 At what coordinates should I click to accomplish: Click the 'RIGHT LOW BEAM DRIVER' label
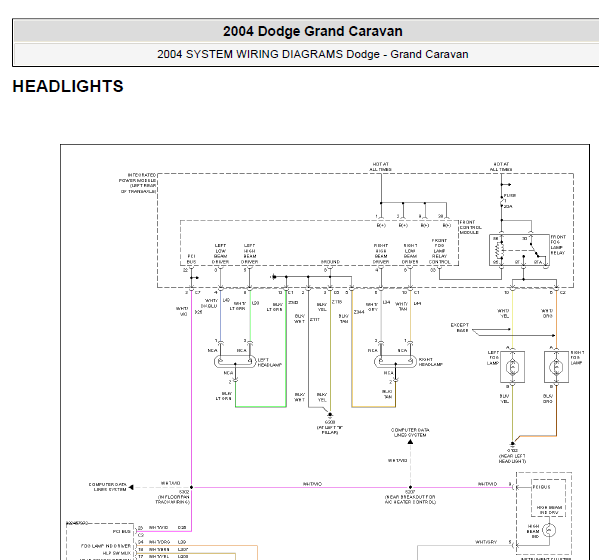click(410, 254)
